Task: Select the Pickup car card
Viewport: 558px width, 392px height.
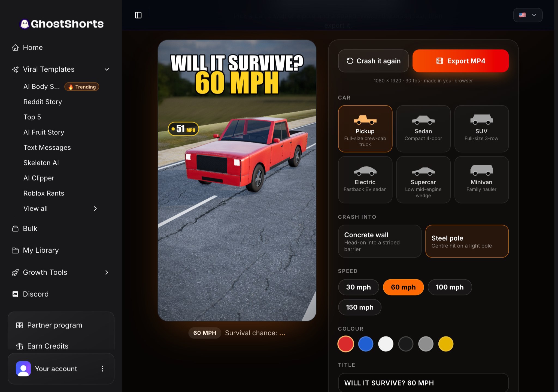Action: 365,129
